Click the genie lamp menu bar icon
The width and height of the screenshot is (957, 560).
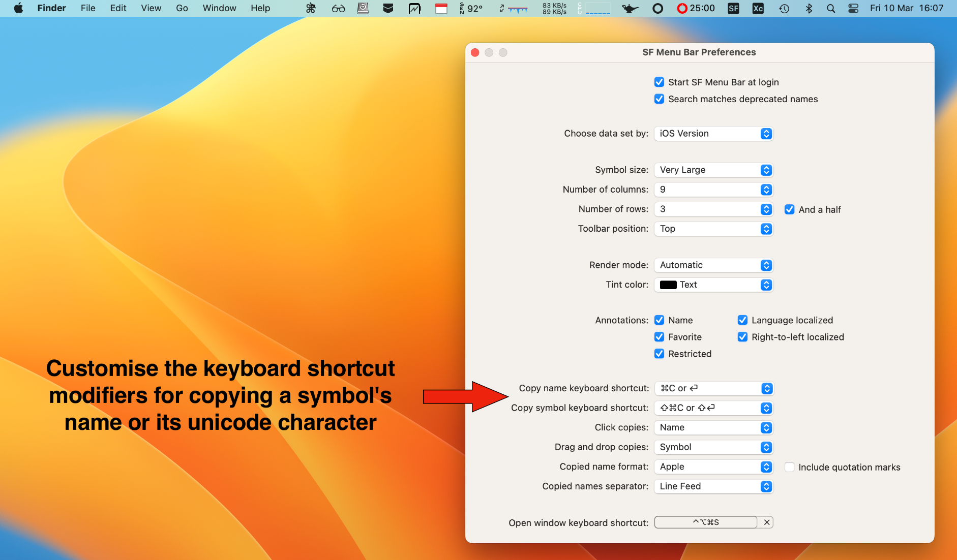click(630, 8)
